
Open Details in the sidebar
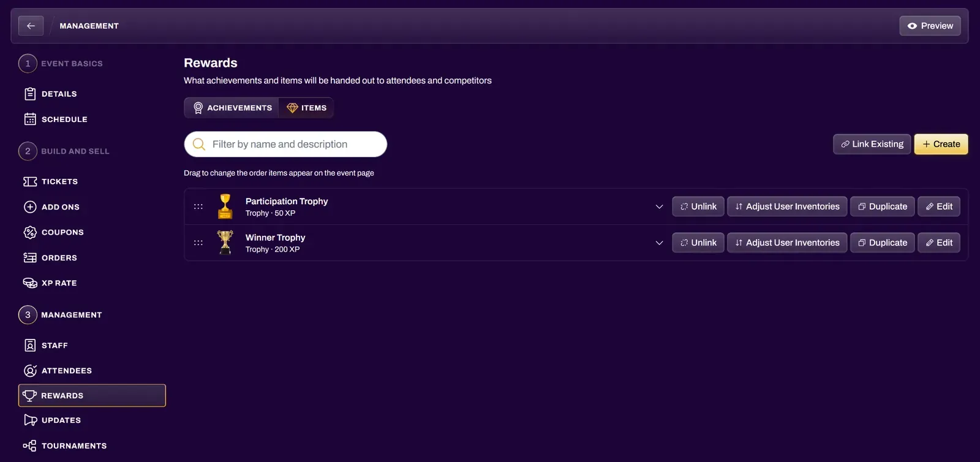[51, 94]
